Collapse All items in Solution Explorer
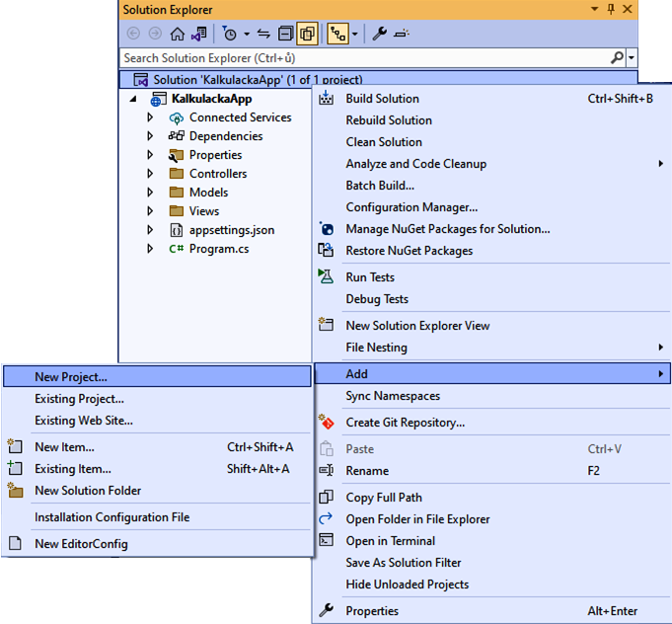The width and height of the screenshot is (672, 624). click(285, 34)
